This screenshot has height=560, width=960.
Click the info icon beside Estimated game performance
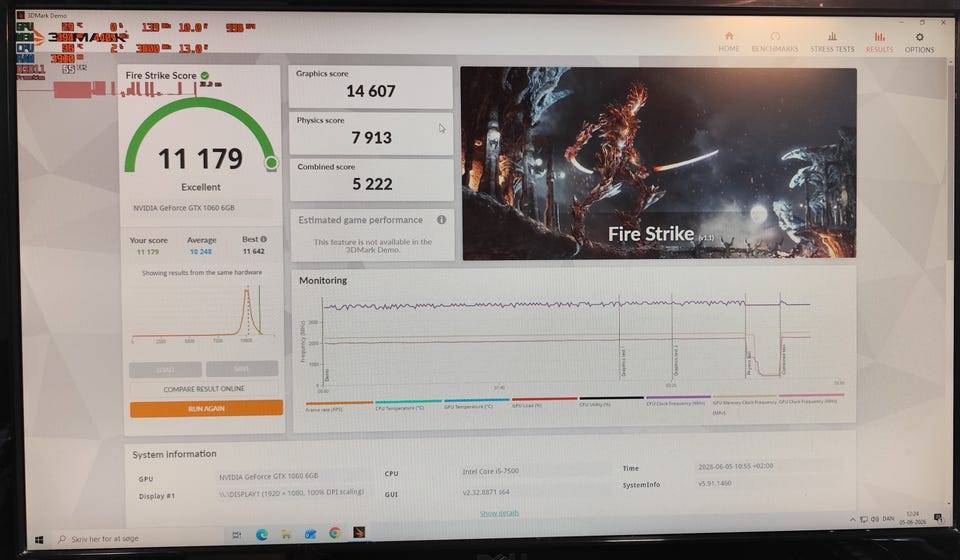(x=441, y=219)
